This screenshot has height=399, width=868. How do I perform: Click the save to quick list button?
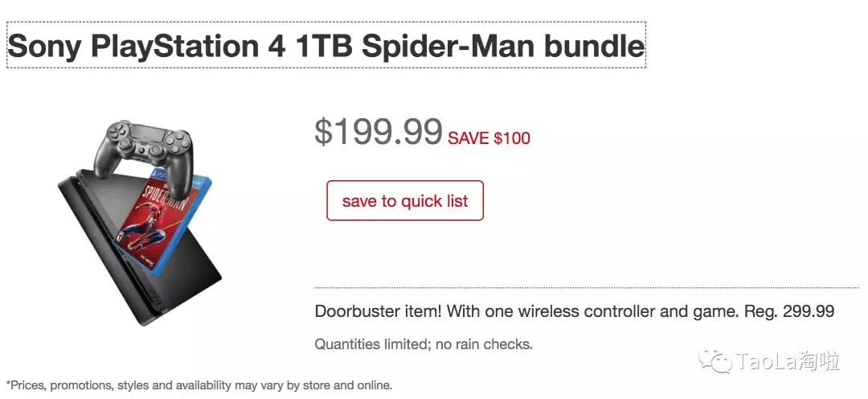coord(404,200)
